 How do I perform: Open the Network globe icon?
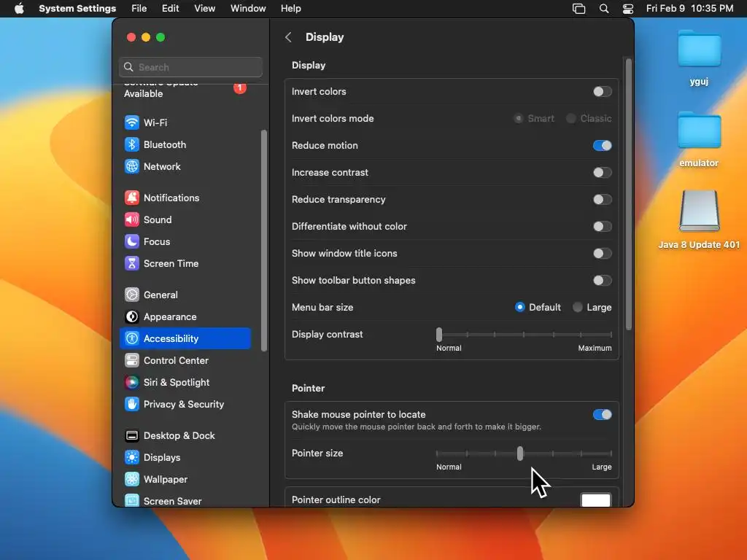point(132,166)
